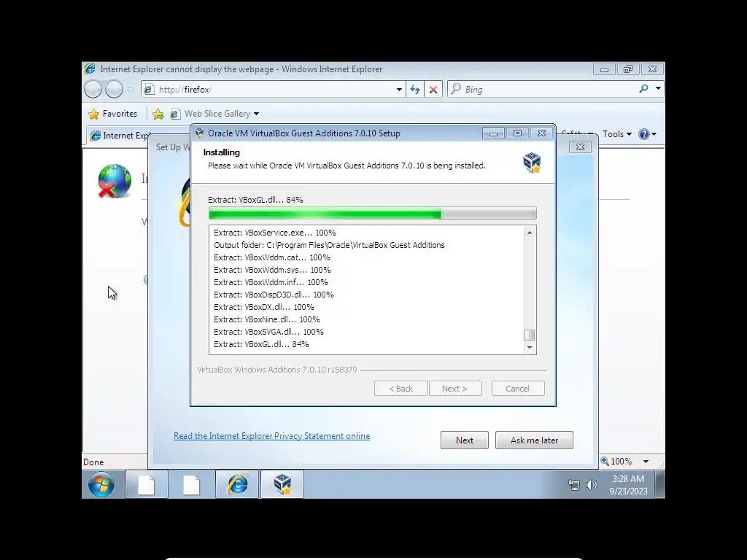Click the network status tray icon
The image size is (747, 560).
tap(574, 485)
